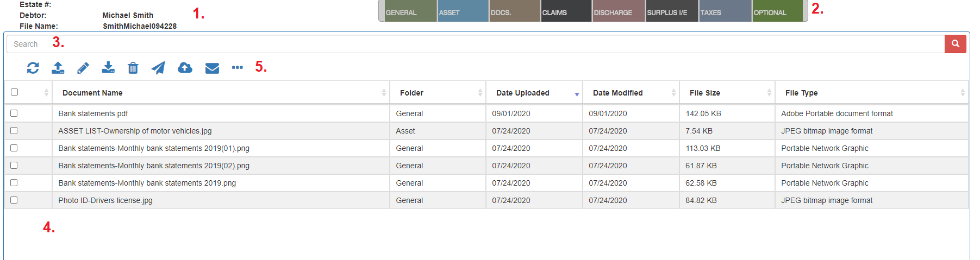Open the DISCHARGE tab
The image size is (980, 260).
(x=619, y=11)
